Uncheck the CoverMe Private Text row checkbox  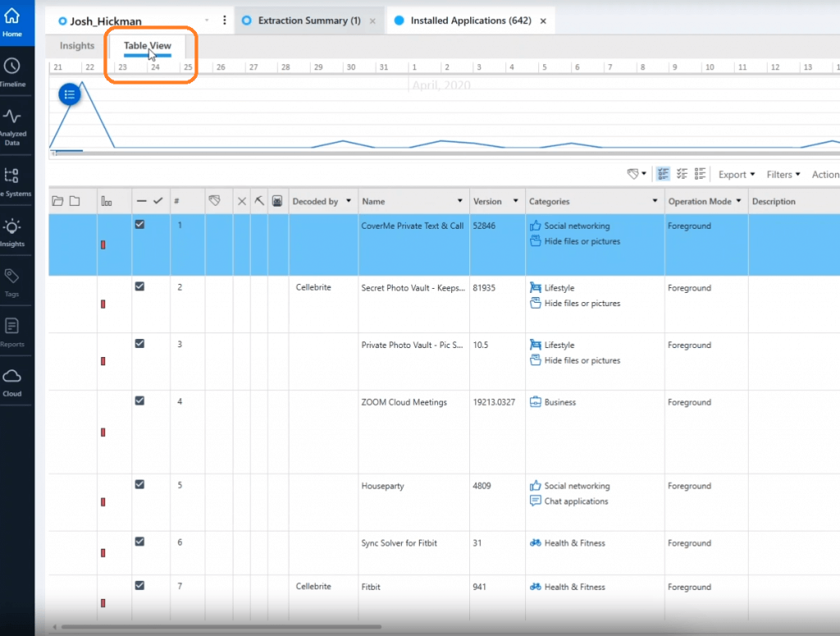139,225
